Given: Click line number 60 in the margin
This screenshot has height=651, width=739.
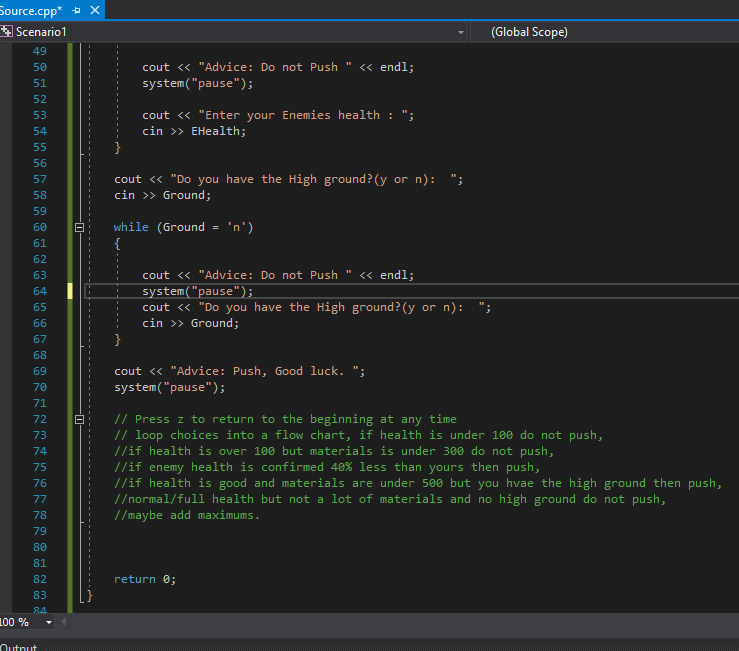Looking at the screenshot, I should tap(39, 227).
